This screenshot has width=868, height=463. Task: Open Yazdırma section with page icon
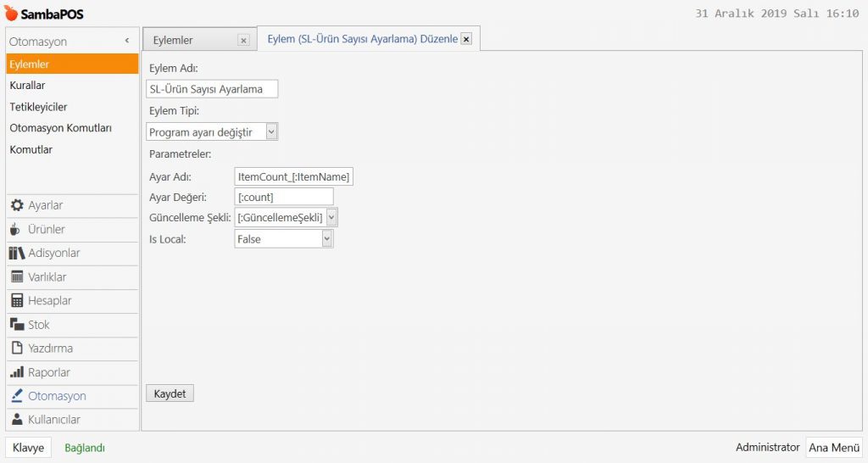50,348
